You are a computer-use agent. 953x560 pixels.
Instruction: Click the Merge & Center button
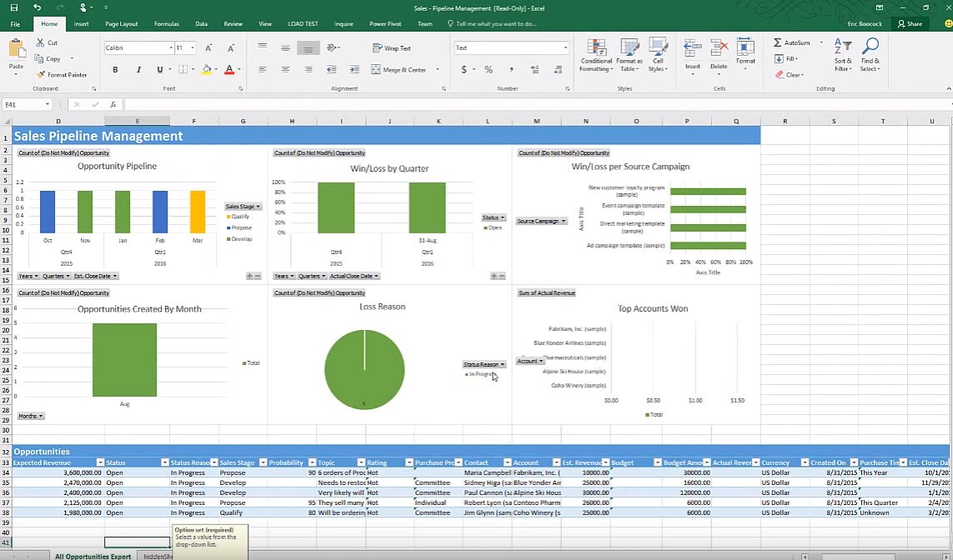point(399,70)
